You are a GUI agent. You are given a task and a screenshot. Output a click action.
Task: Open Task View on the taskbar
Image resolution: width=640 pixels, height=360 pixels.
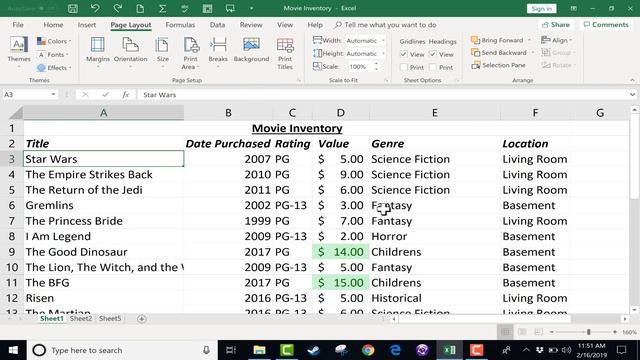[x=231, y=350]
